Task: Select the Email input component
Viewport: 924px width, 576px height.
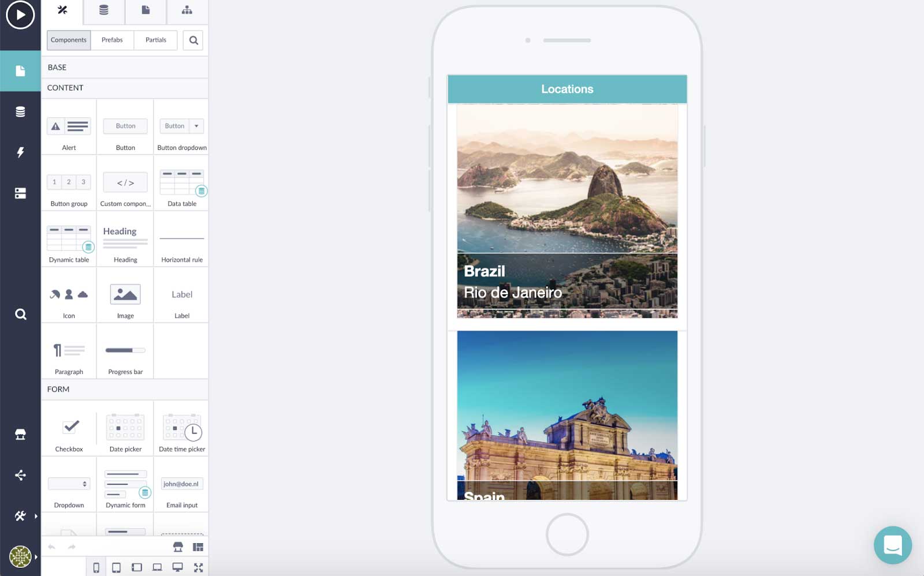Action: pyautogui.click(x=181, y=484)
